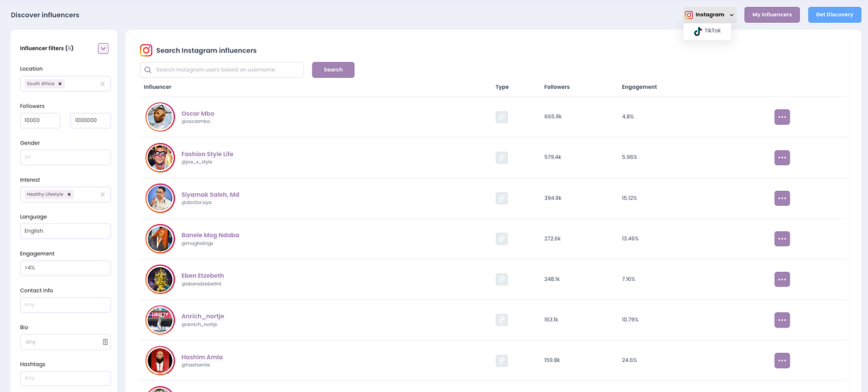Screen dimensions: 868x392
Task: Click type icon in Eben Etzebeth row
Action: 501,279
